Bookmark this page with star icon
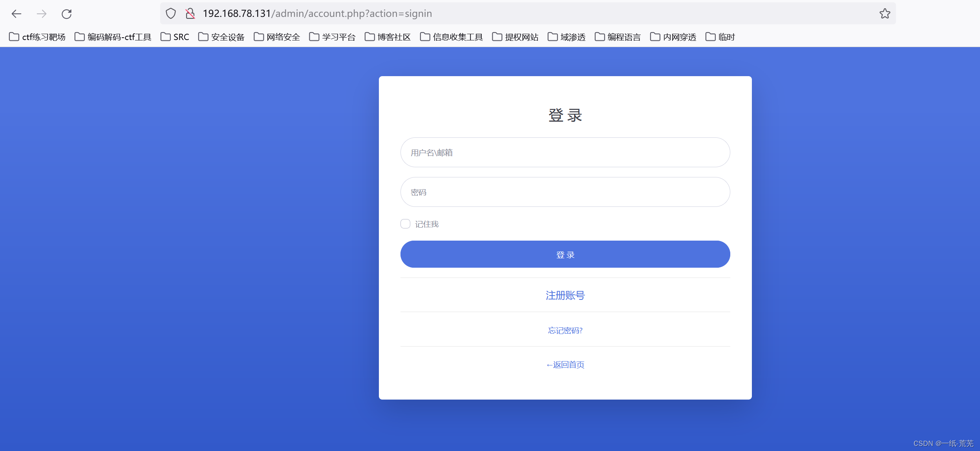980x451 pixels. 885,14
